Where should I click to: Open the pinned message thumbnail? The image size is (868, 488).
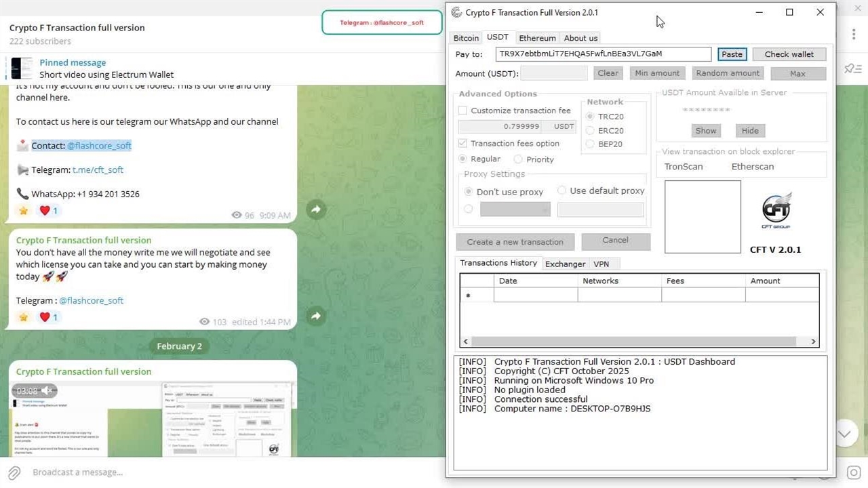pyautogui.click(x=21, y=68)
